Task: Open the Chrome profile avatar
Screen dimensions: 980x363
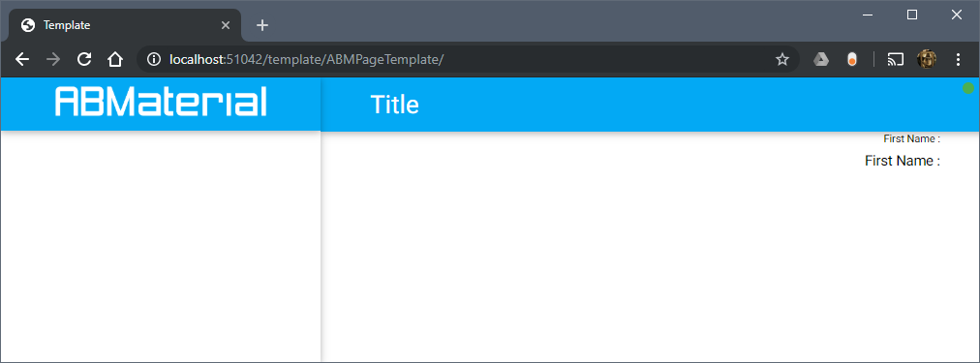Action: click(926, 59)
